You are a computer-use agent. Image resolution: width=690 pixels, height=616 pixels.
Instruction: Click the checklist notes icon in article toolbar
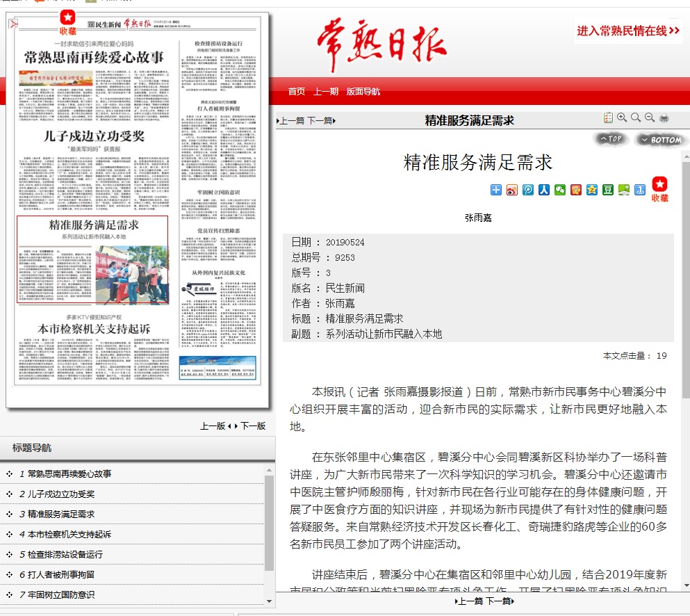tap(608, 117)
